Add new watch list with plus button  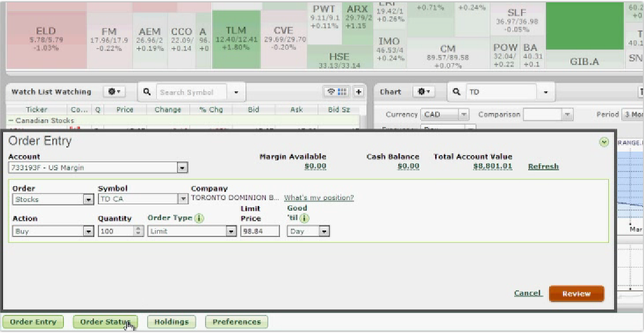(358, 92)
